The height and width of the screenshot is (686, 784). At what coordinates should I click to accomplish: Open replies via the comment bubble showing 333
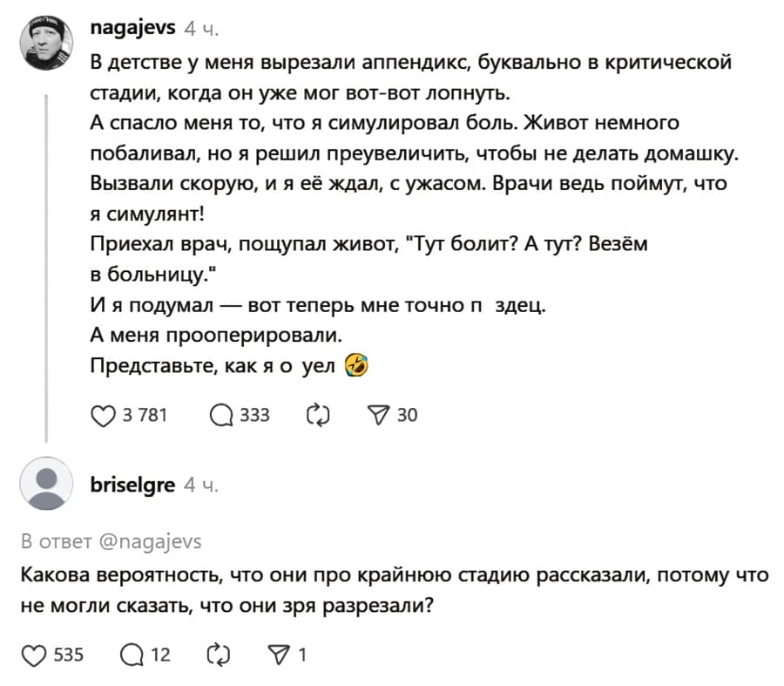coord(221,416)
